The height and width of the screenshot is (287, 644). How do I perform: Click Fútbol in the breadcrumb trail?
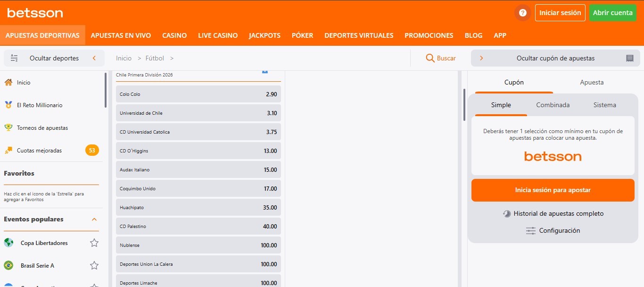[x=155, y=58]
